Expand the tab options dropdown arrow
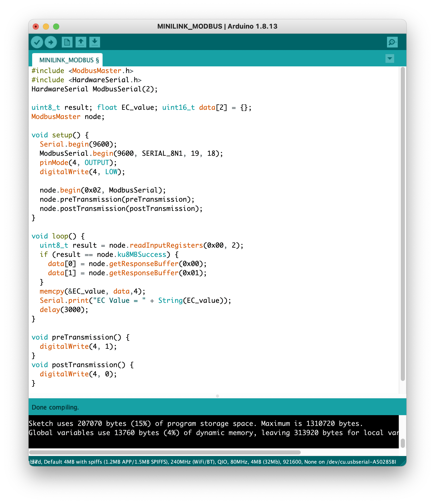This screenshot has width=435, height=504. (390, 58)
